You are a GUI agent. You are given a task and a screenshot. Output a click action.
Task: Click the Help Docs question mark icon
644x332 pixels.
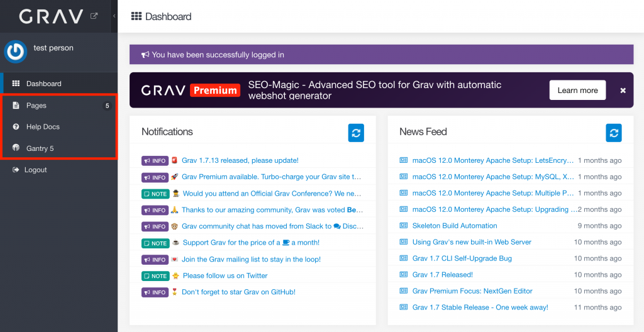(16, 126)
